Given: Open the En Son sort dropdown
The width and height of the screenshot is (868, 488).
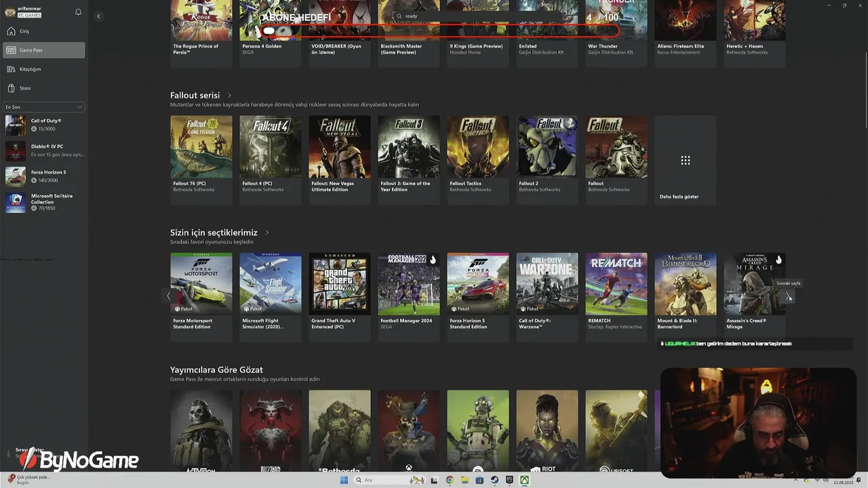Looking at the screenshot, I should [x=43, y=107].
